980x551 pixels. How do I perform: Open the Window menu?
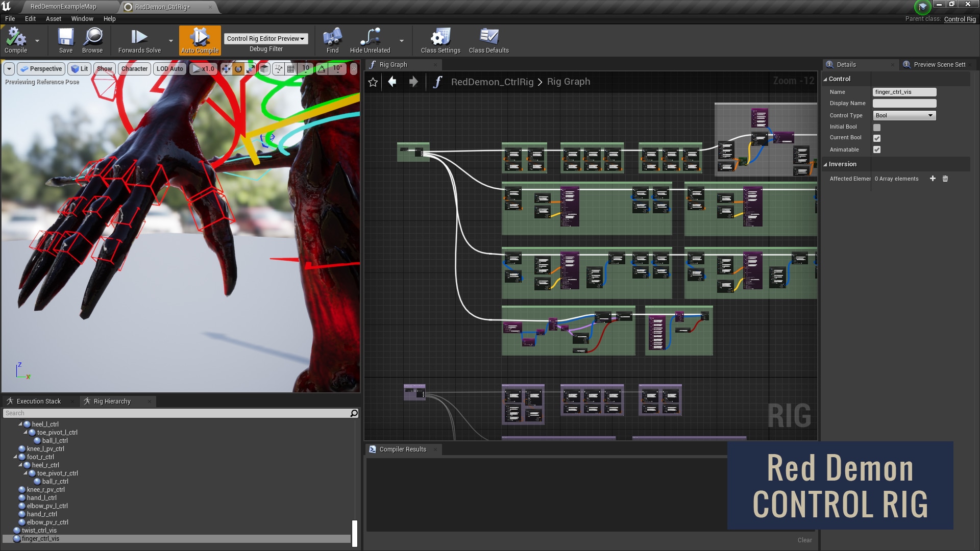click(82, 18)
